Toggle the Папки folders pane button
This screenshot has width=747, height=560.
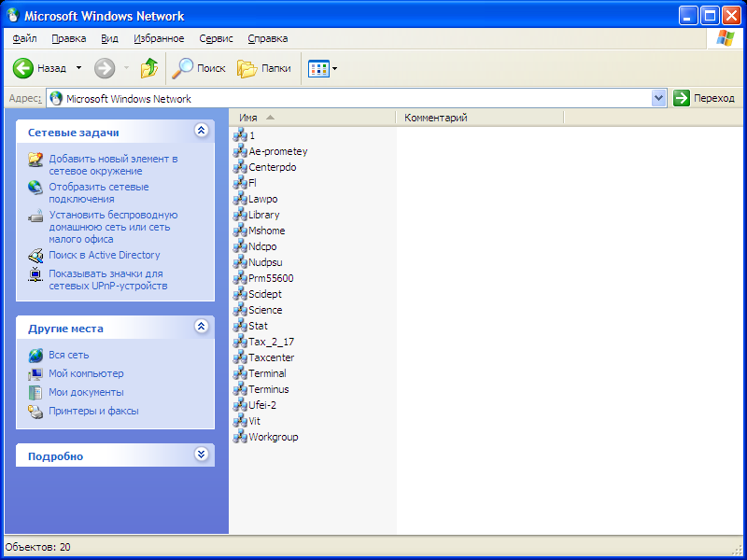[264, 68]
